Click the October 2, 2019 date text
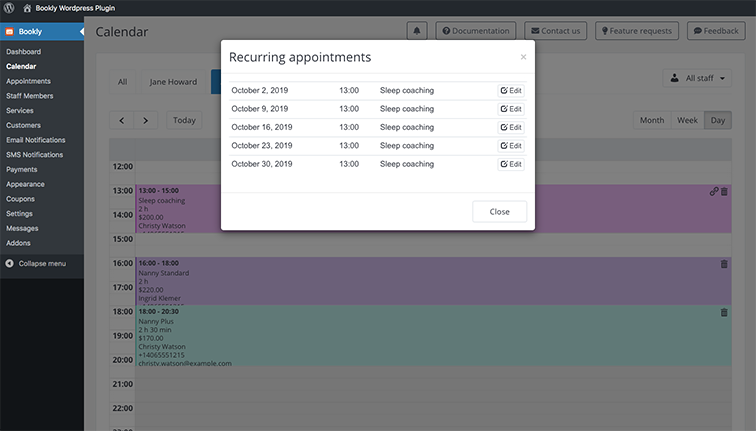The width and height of the screenshot is (756, 431). tap(259, 91)
